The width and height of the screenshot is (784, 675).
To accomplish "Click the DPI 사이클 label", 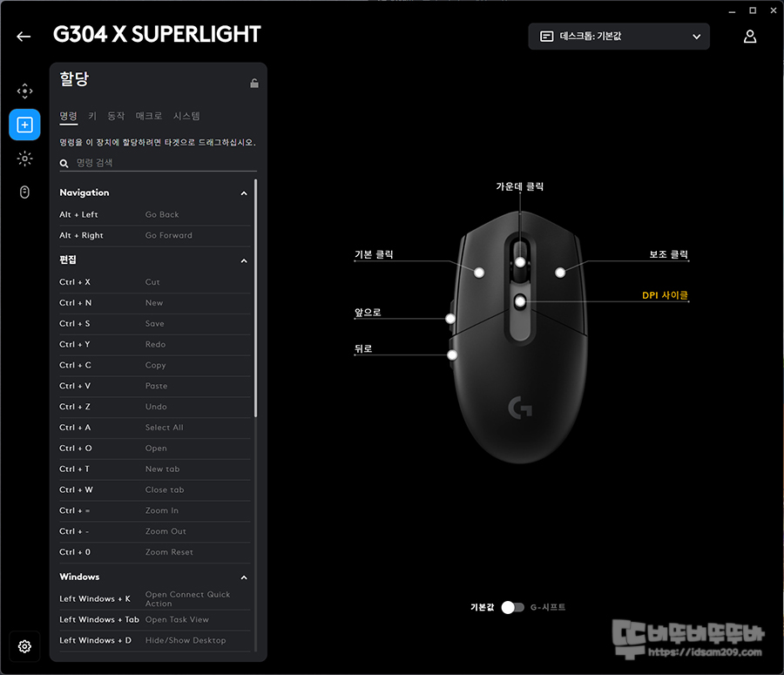I will (665, 295).
